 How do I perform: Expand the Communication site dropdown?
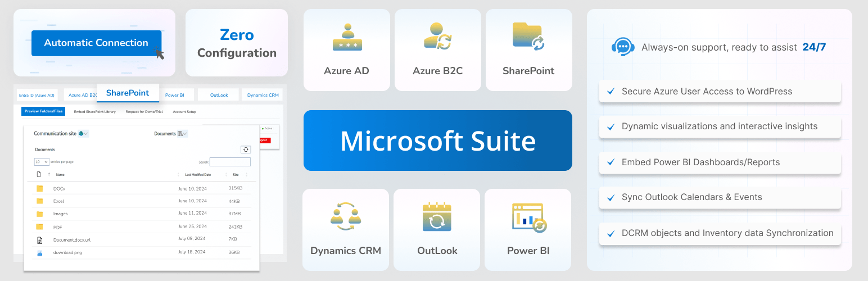[84, 134]
